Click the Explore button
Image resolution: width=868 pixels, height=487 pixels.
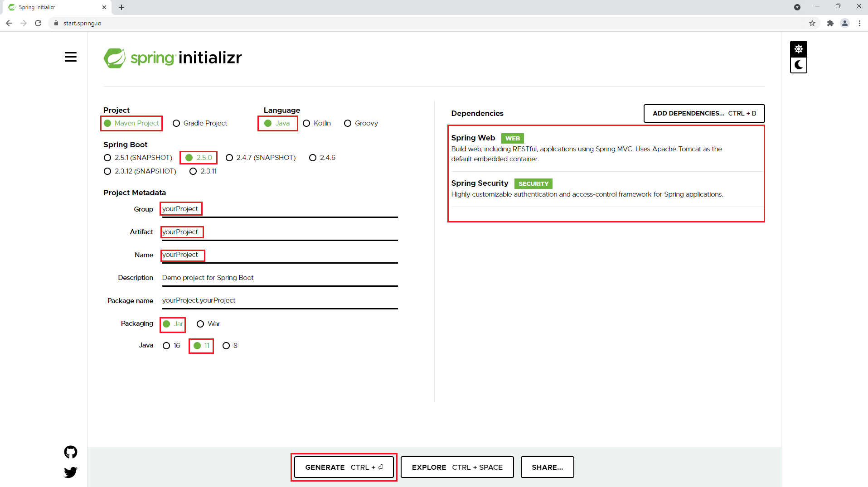coord(457,467)
